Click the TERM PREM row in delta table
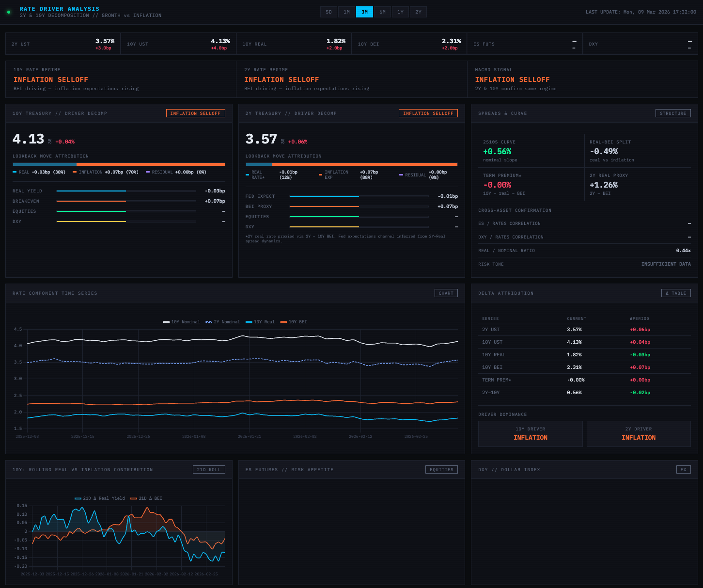Image resolution: width=703 pixels, height=588 pixels. click(x=584, y=380)
